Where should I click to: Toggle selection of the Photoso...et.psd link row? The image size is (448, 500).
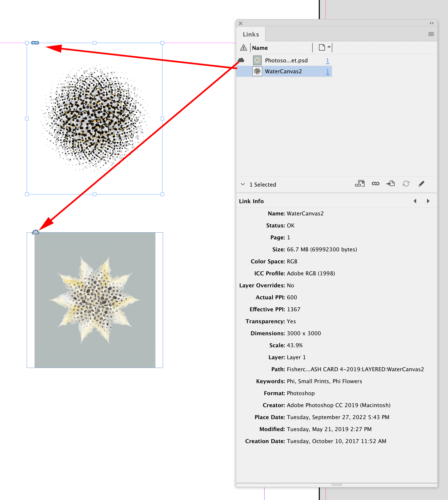(x=286, y=60)
